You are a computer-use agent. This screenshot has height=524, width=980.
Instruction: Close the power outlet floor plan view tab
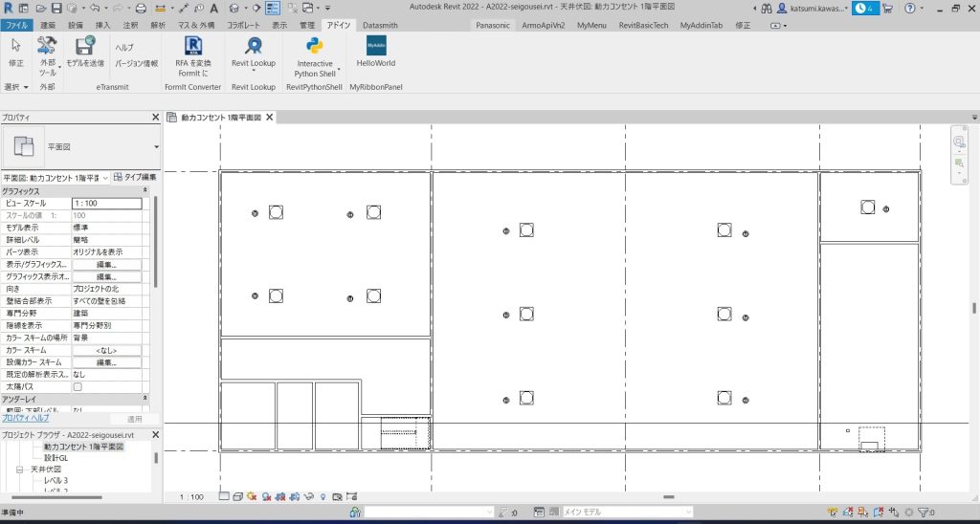coord(269,118)
